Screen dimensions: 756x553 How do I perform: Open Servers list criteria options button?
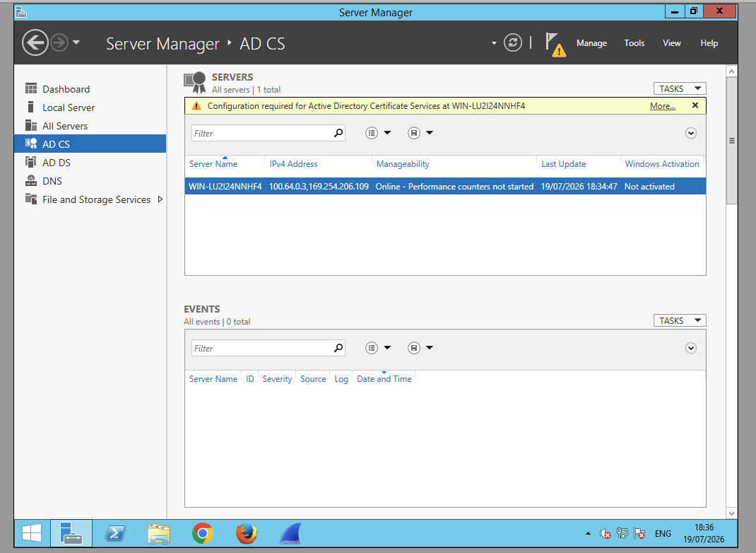[x=371, y=133]
